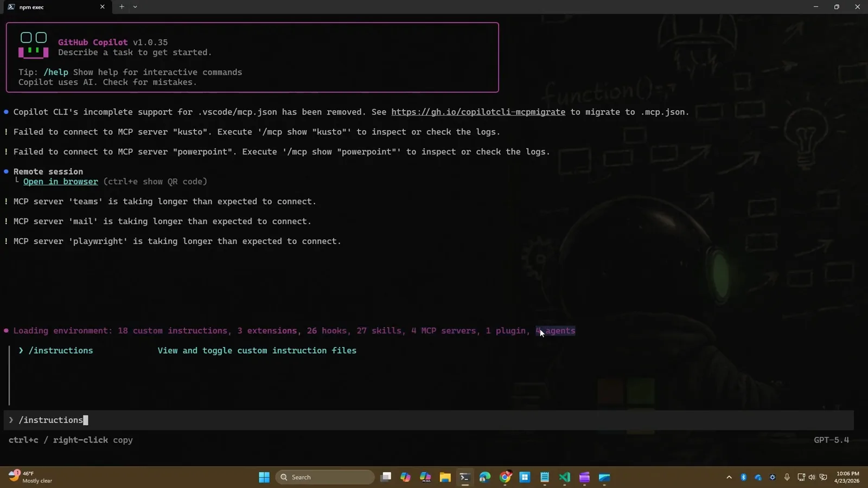Click the OneDrive cloud tray icon

point(758,477)
